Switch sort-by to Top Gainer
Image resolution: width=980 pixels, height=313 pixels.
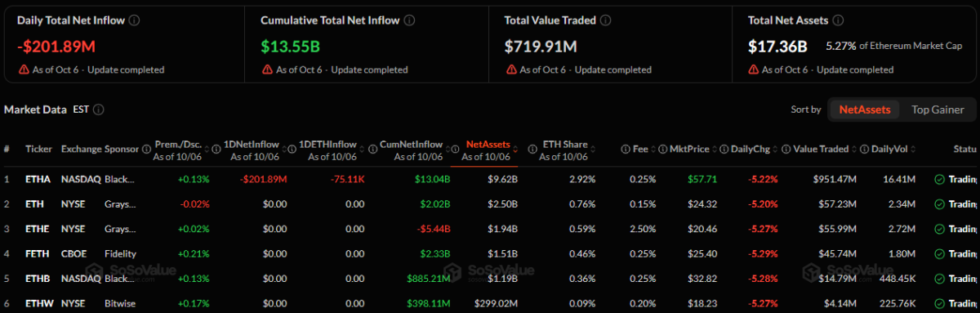(938, 110)
